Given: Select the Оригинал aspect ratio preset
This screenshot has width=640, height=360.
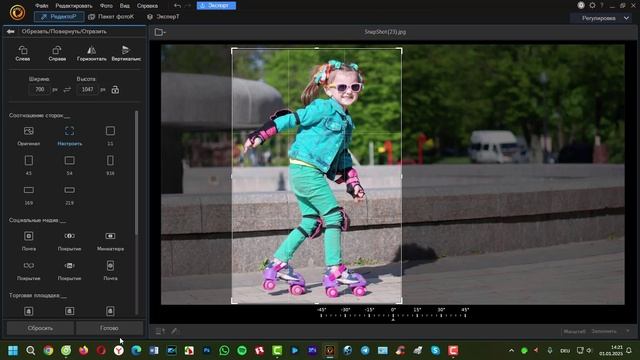Looking at the screenshot, I should pyautogui.click(x=29, y=136).
